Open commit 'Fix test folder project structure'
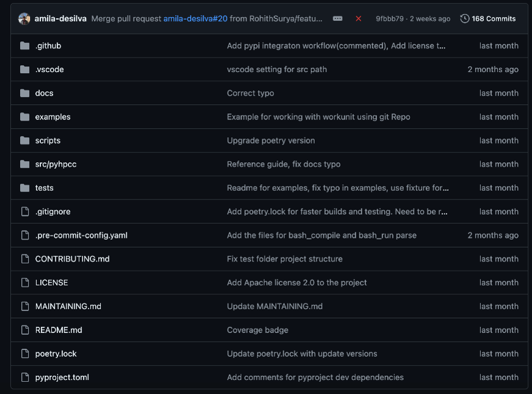 (x=285, y=259)
